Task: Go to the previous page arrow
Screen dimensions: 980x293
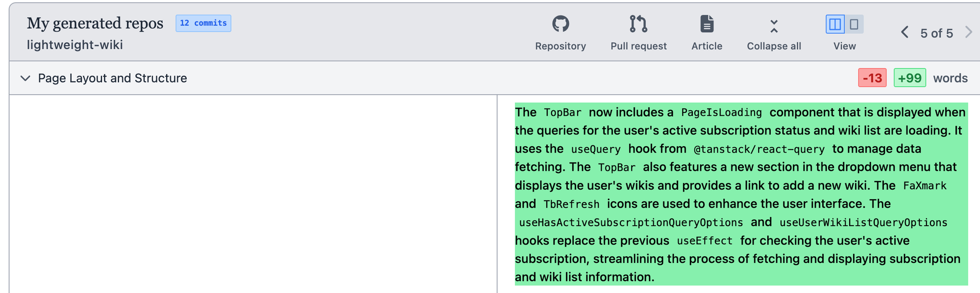Action: pos(905,33)
